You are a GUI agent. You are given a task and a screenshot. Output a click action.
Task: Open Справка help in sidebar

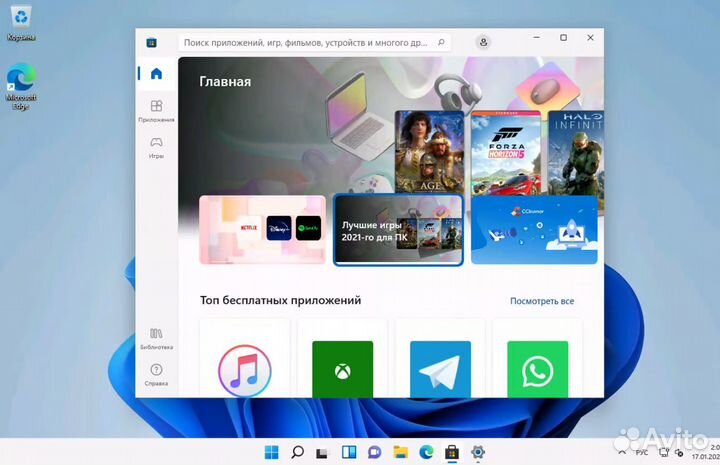[x=157, y=375]
